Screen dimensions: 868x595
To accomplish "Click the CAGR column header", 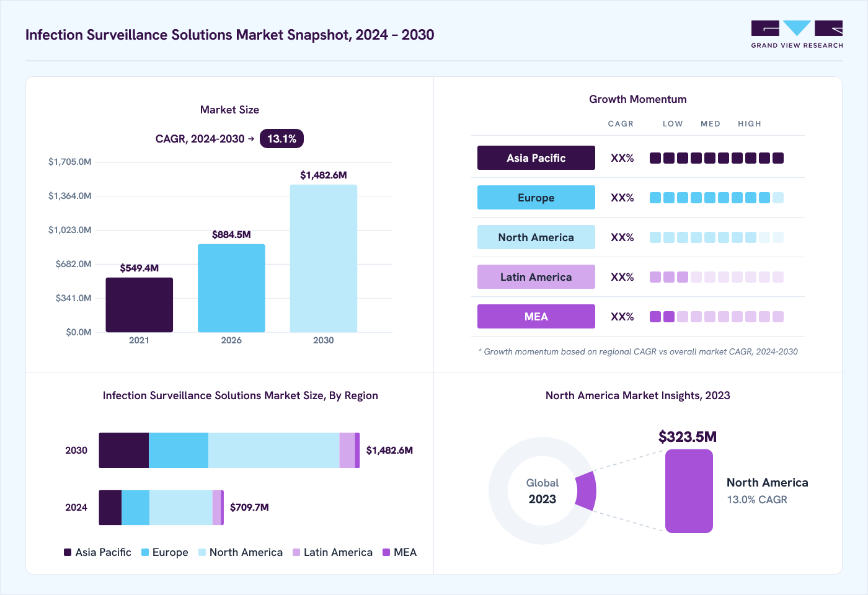I will (621, 124).
